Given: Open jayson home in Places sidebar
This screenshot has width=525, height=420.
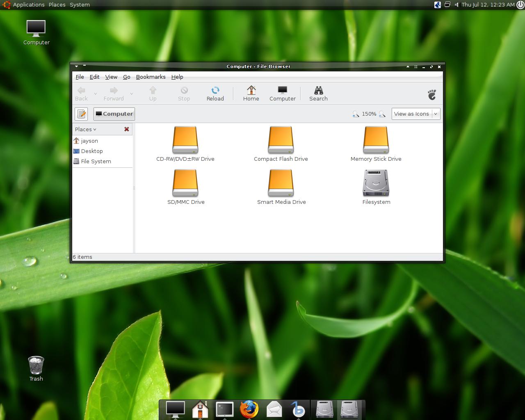Looking at the screenshot, I should [x=102, y=141].
